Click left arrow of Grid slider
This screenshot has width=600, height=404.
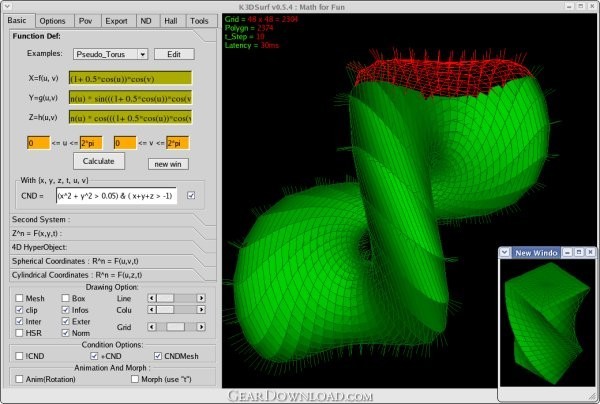point(152,327)
